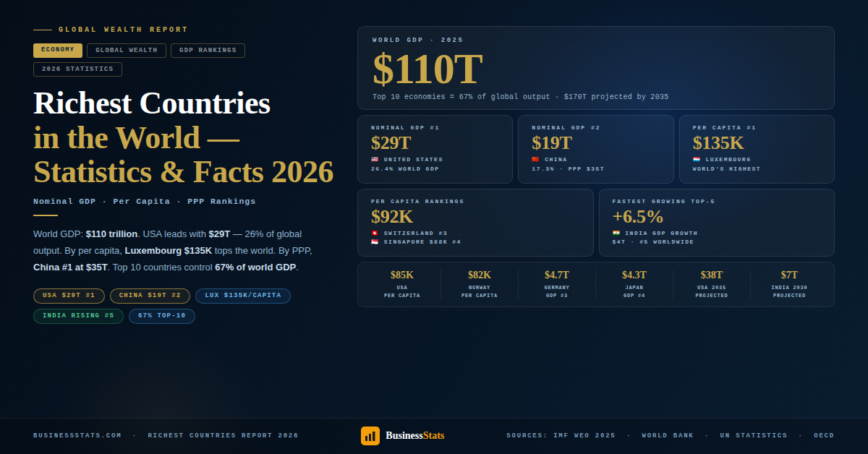868x454 pixels.
Task: Click the INDIA RISING #5 badge
Action: [78, 315]
